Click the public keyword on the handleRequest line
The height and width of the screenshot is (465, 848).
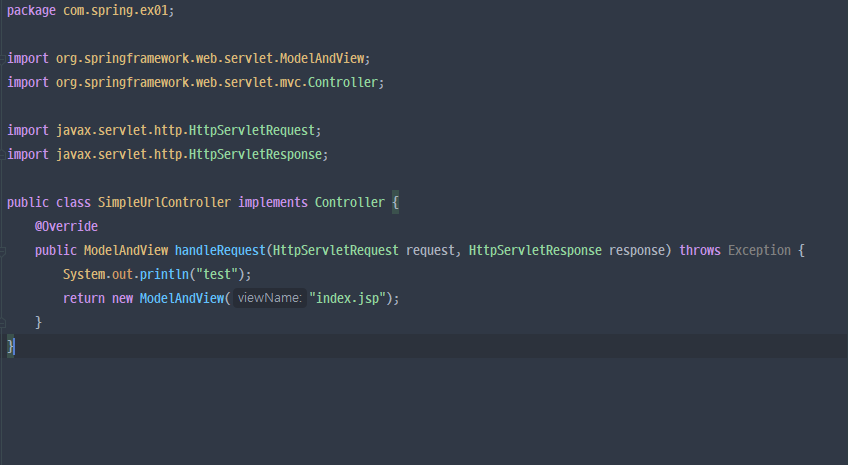tap(56, 250)
